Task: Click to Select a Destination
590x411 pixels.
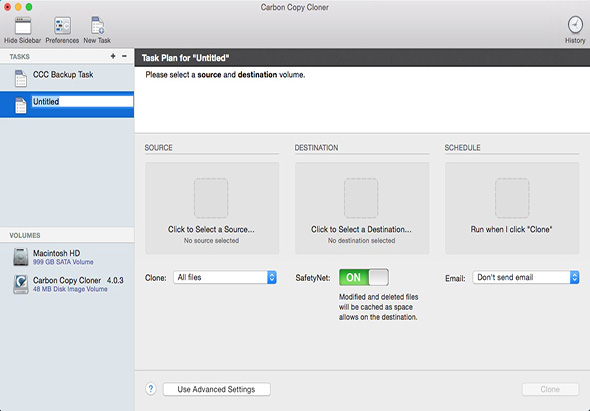Action: (361, 229)
